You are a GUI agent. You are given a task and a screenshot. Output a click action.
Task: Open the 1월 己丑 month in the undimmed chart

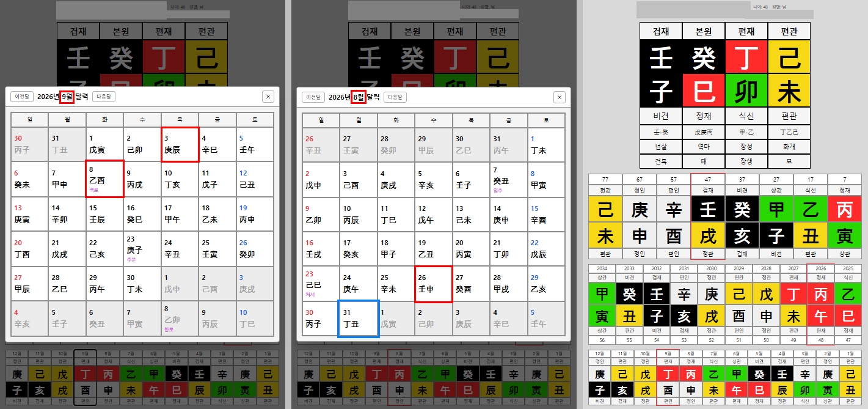(x=850, y=377)
